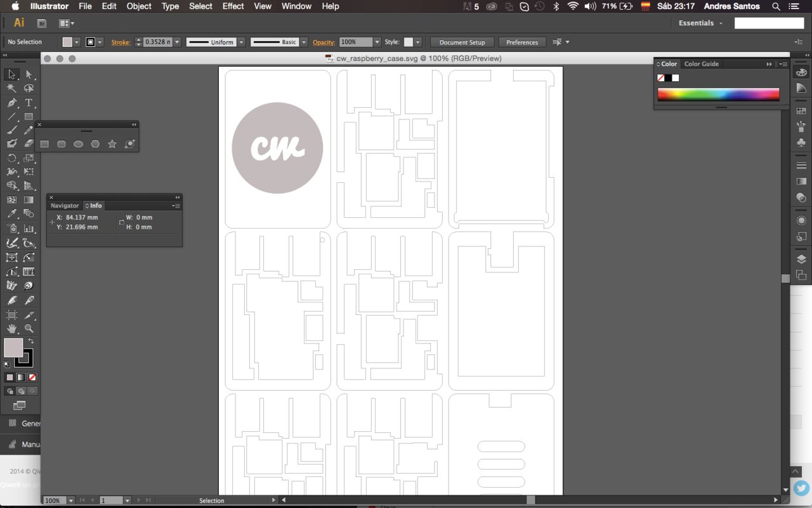
Task: Select the Direct Selection tool
Action: 29,74
